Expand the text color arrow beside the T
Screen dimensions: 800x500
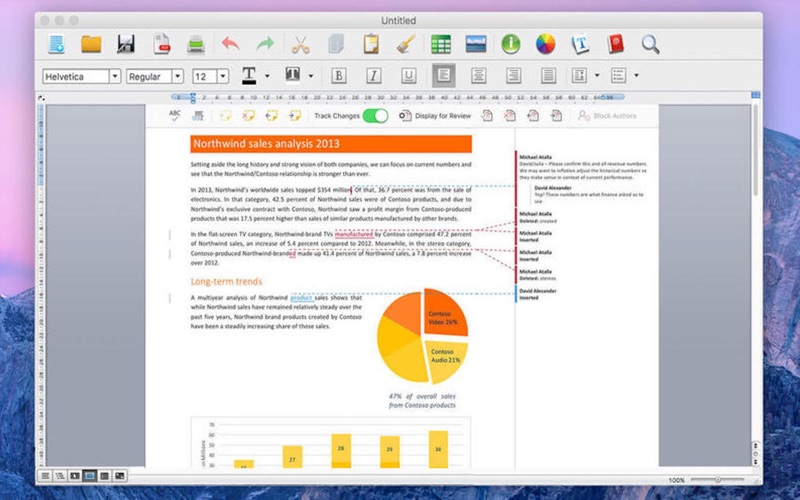point(267,77)
